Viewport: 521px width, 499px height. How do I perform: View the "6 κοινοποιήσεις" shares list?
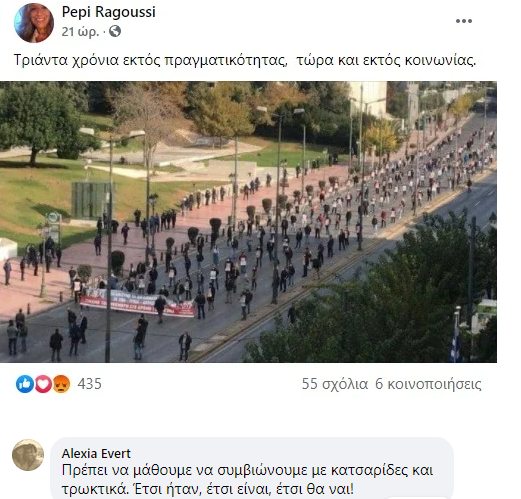coord(428,384)
